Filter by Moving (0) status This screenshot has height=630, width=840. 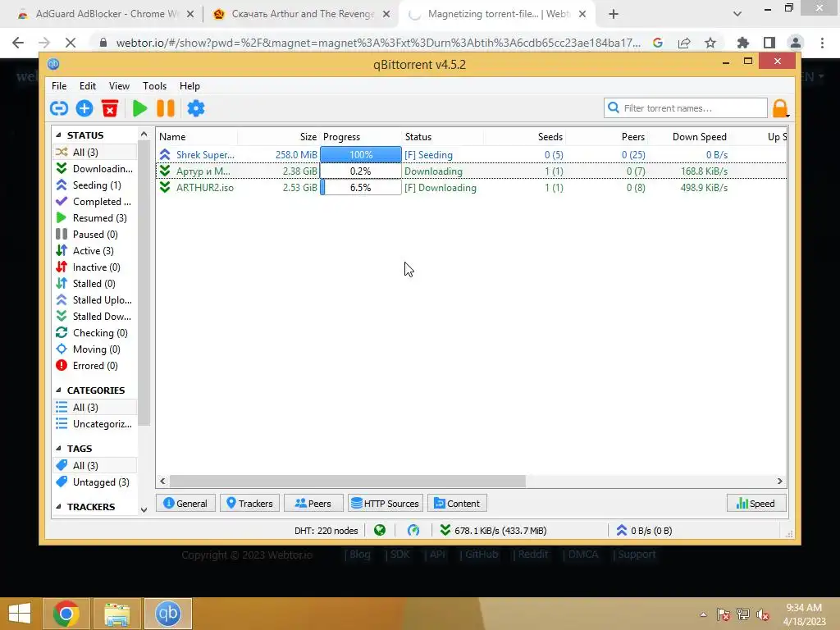pyautogui.click(x=94, y=349)
